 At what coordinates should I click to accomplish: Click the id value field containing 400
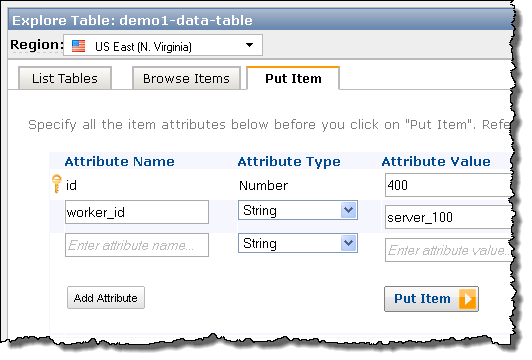pos(449,185)
